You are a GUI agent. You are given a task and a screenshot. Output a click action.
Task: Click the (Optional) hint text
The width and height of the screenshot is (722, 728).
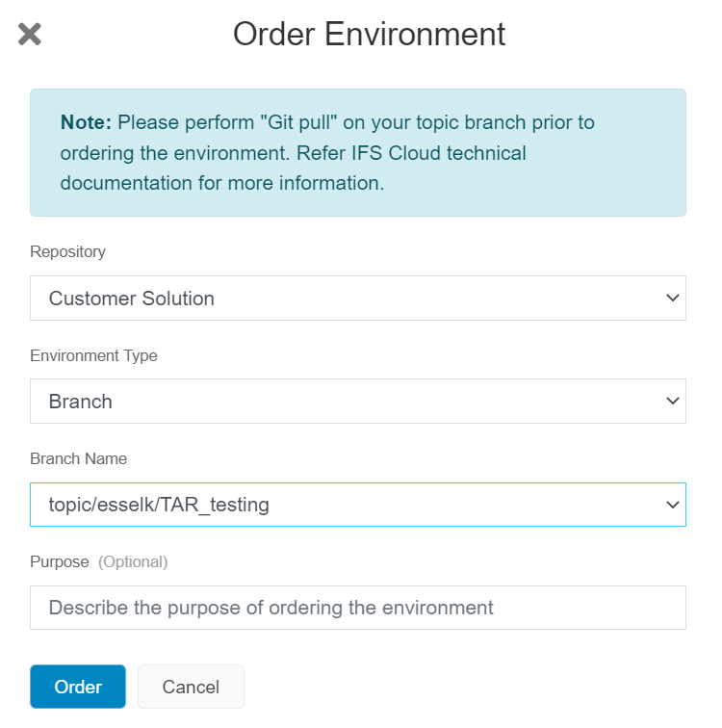click(133, 561)
